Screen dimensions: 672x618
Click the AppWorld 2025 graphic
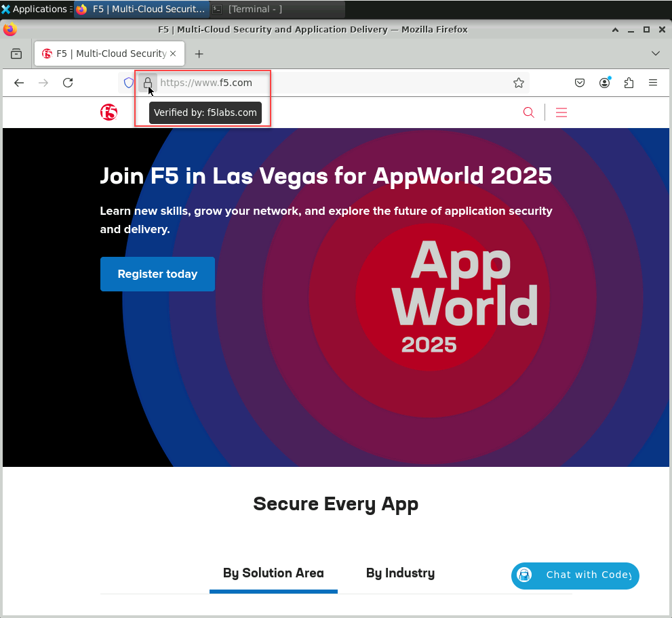click(x=465, y=295)
